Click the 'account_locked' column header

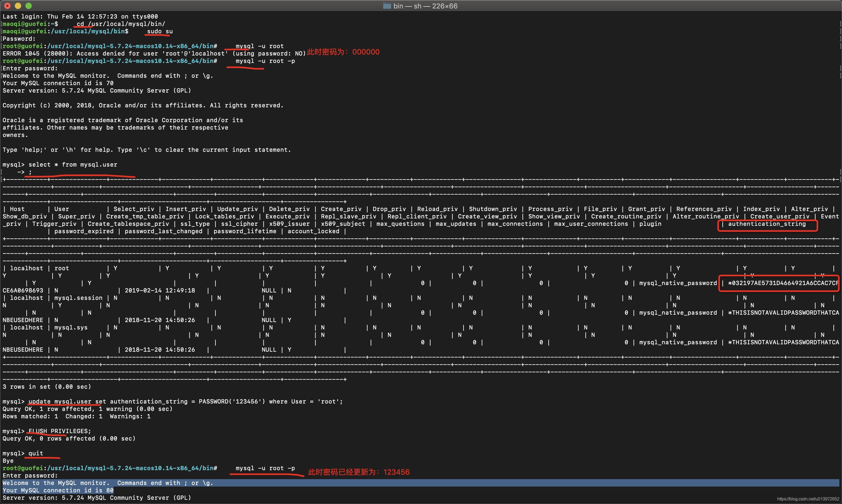click(313, 231)
